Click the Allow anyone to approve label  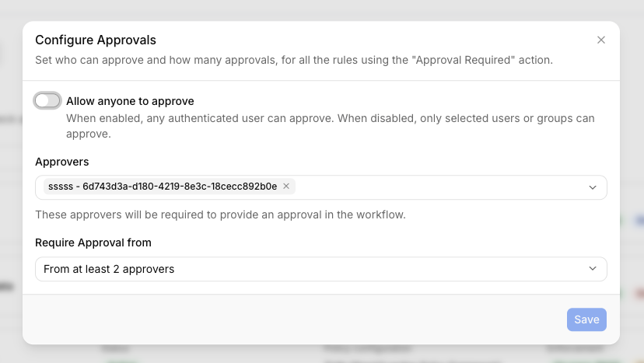[130, 101]
